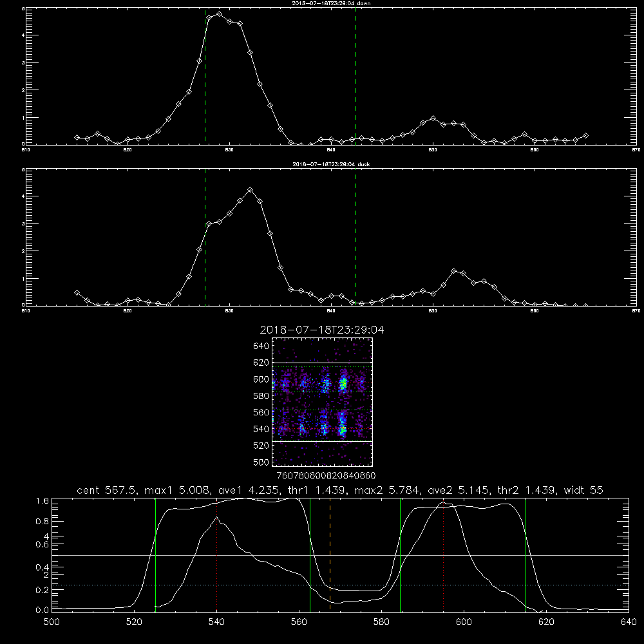Click the spectral image y-axis label 500

(261, 462)
